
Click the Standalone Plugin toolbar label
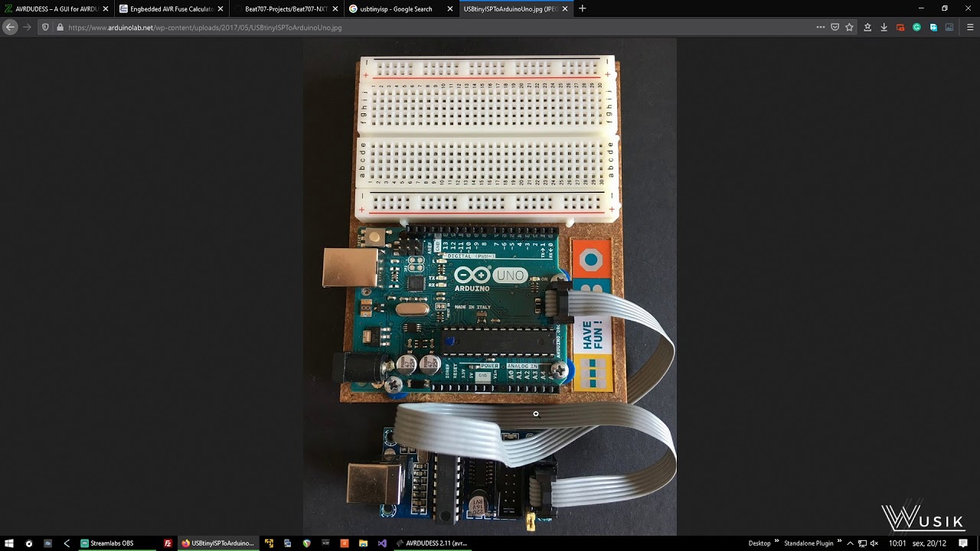point(808,543)
